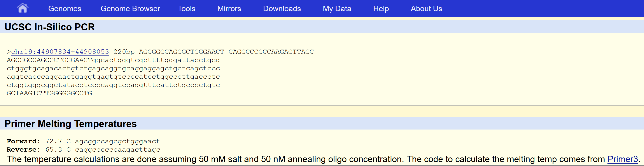The height and width of the screenshot is (166, 644).
Task: Follow the chr19:44907834+44908053 link
Action: point(60,52)
